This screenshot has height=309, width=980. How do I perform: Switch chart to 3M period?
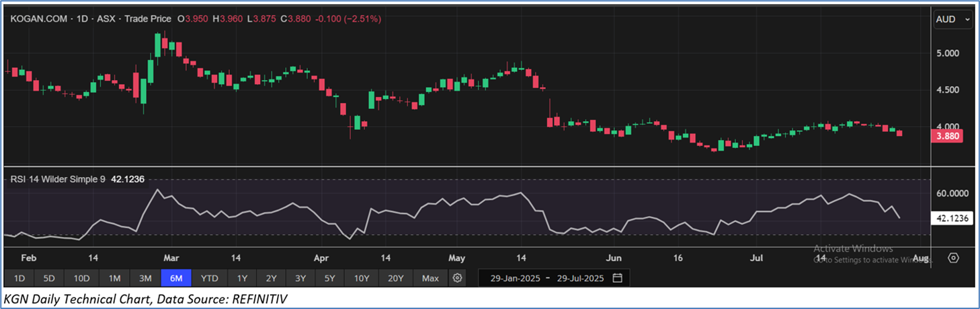[x=145, y=278]
